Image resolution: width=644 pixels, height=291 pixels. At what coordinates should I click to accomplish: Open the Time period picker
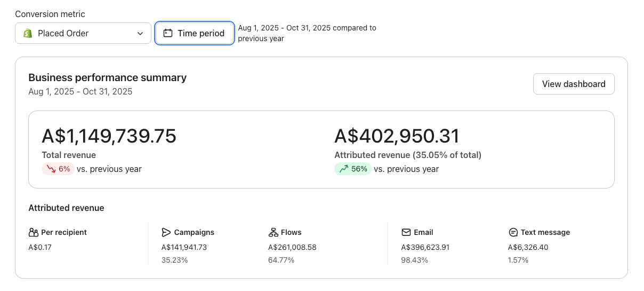(x=194, y=33)
